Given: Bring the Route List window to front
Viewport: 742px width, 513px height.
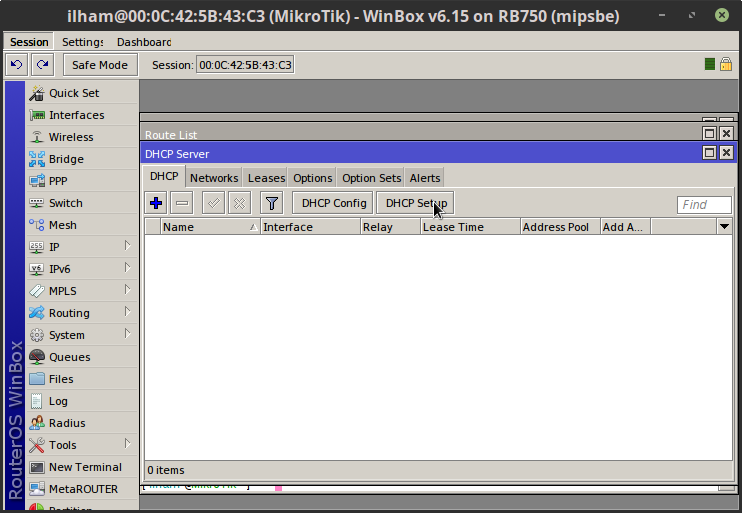Looking at the screenshot, I should [421, 134].
